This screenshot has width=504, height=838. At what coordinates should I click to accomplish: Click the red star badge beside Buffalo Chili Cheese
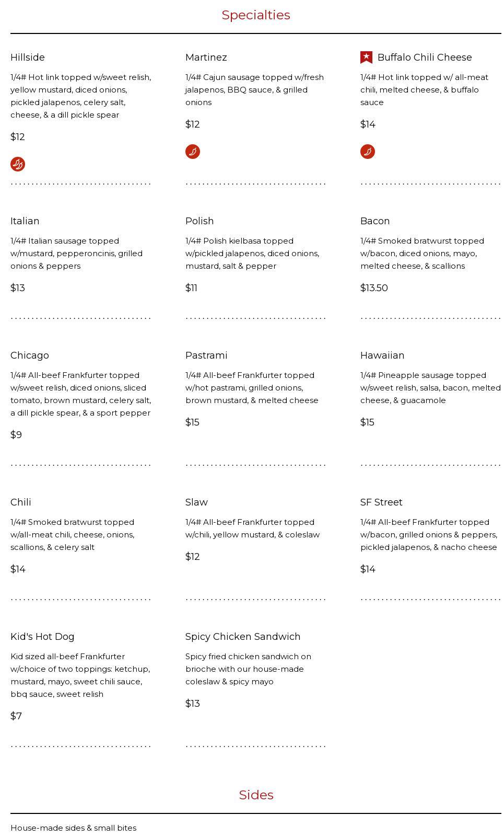click(x=367, y=58)
